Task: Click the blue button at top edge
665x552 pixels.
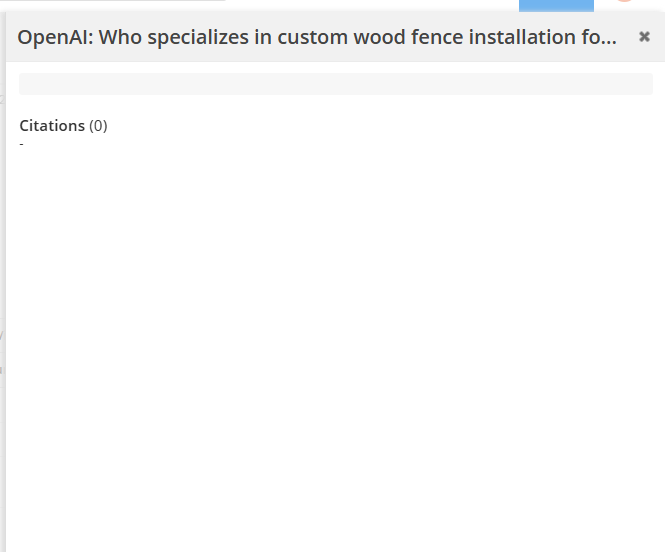Action: pos(556,5)
